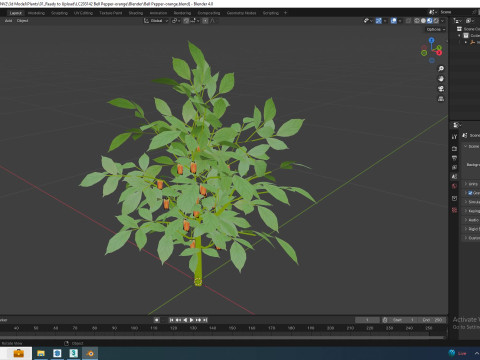
Task: Click the hand pan view icon
Action: (441, 79)
